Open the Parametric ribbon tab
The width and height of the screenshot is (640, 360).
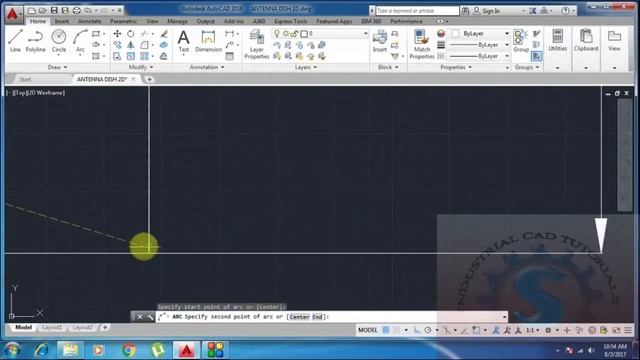[x=124, y=21]
